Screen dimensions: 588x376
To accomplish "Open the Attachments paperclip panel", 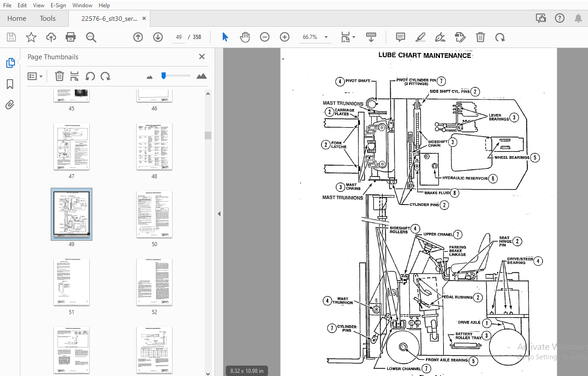I will tap(10, 105).
